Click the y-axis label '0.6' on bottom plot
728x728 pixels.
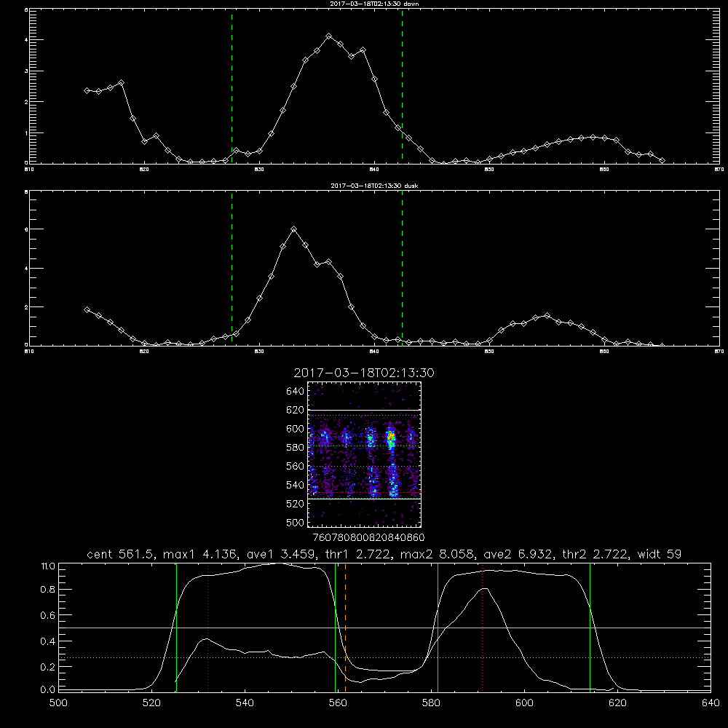(48, 615)
